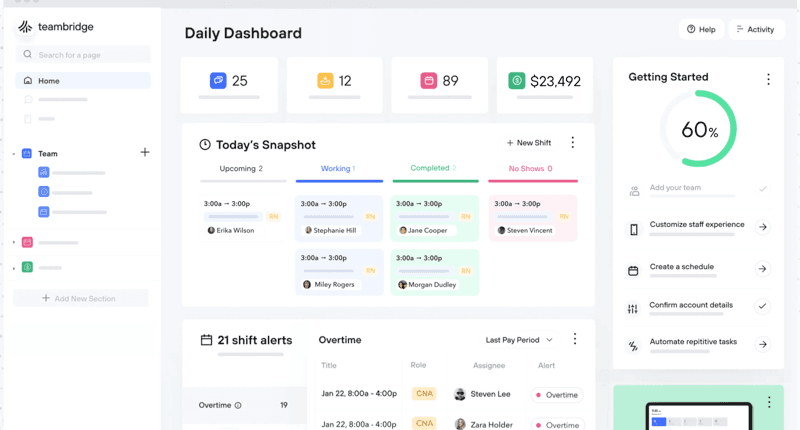Switch to the Upcoming tab
Viewport: 800px width, 430px height.
(x=241, y=169)
